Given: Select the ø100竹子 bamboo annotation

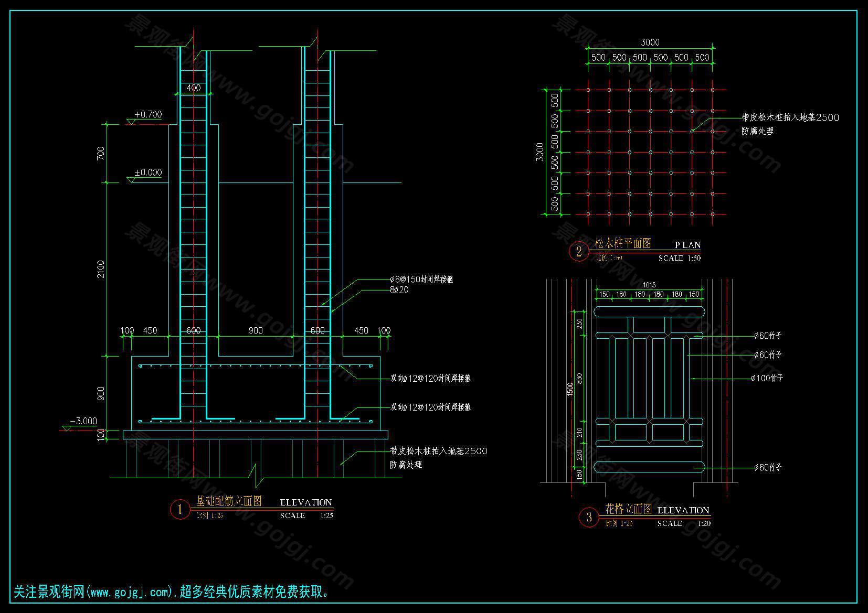Looking at the screenshot, I should [767, 378].
